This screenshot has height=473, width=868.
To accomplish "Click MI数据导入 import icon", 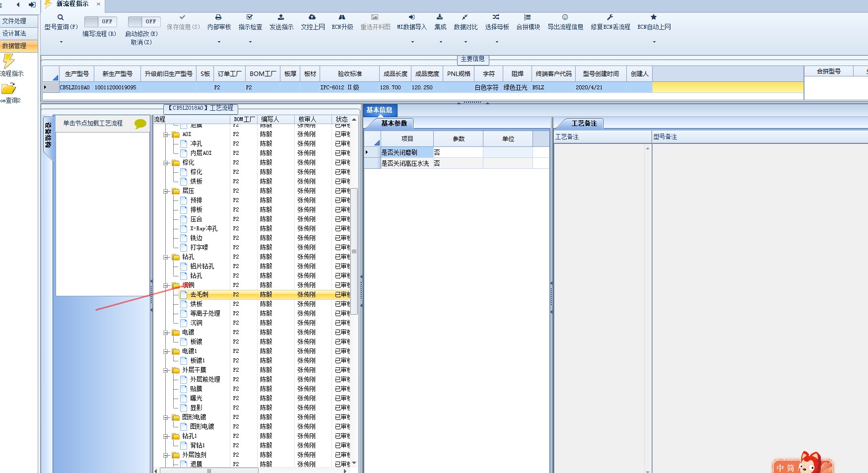I will pyautogui.click(x=411, y=17).
